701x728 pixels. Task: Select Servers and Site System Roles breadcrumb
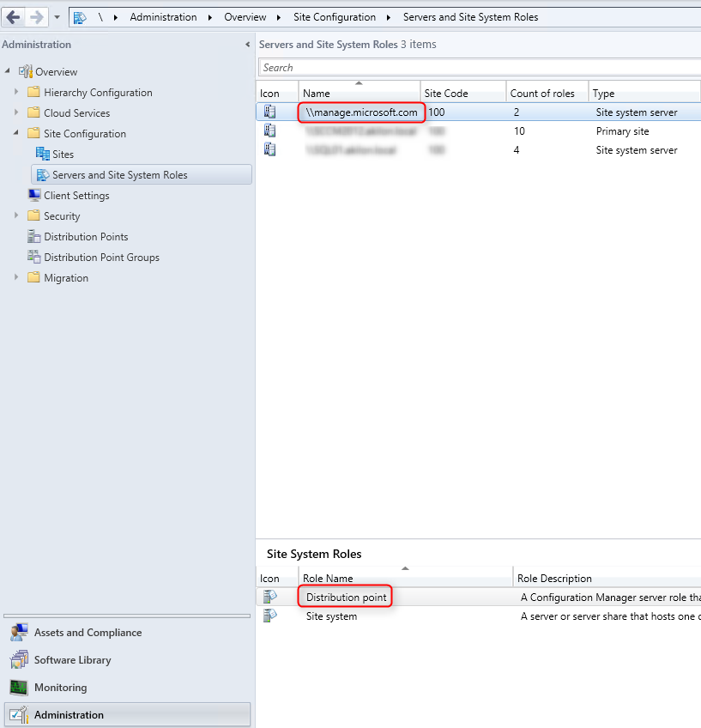(470, 17)
